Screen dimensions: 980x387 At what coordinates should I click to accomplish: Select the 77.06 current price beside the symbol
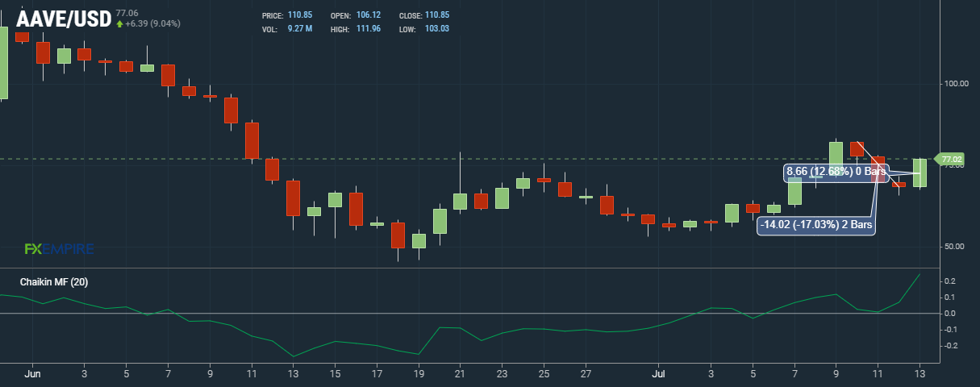[127, 13]
